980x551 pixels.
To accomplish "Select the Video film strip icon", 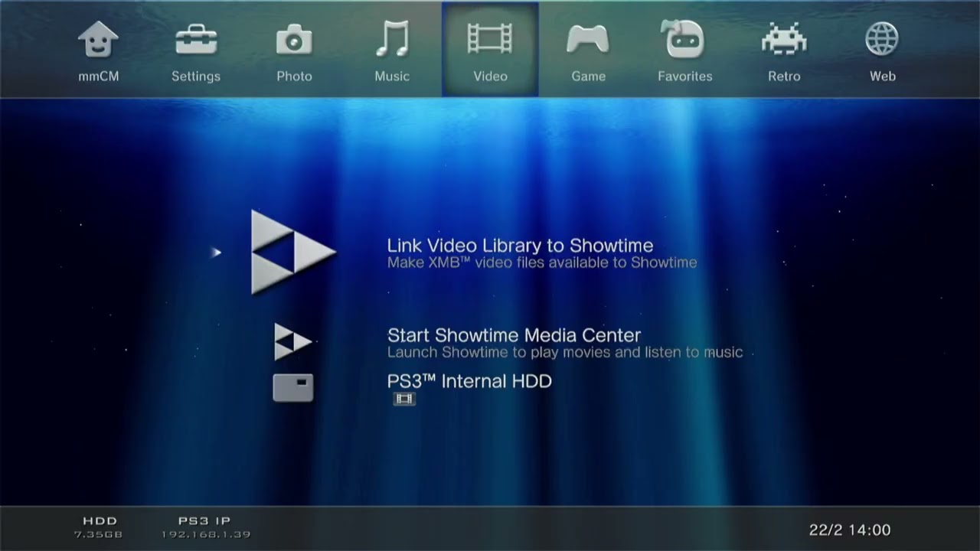I will point(490,40).
